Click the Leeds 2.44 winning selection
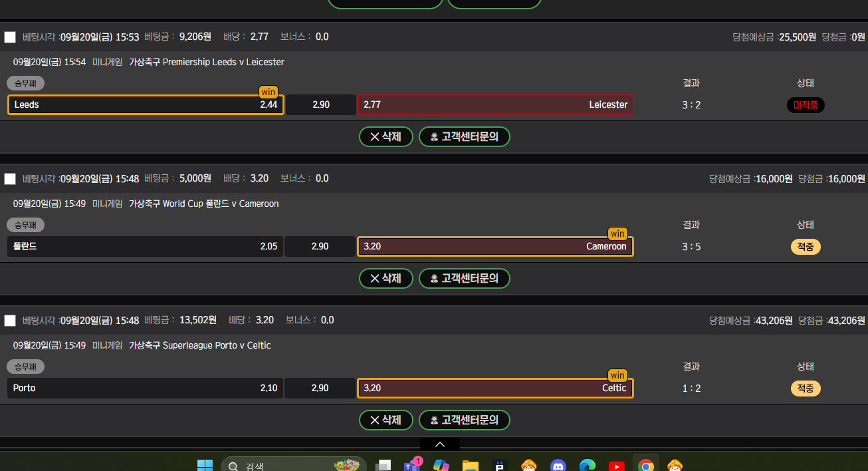 (x=146, y=105)
